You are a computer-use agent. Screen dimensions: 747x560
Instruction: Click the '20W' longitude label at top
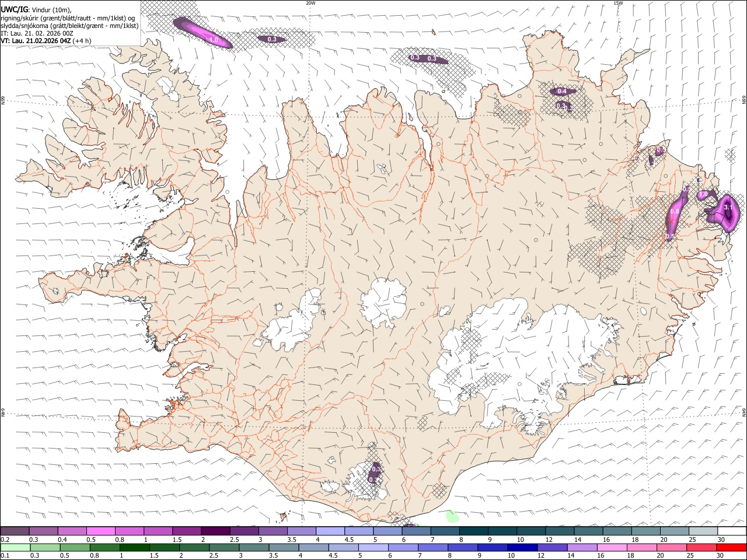pos(310,3)
